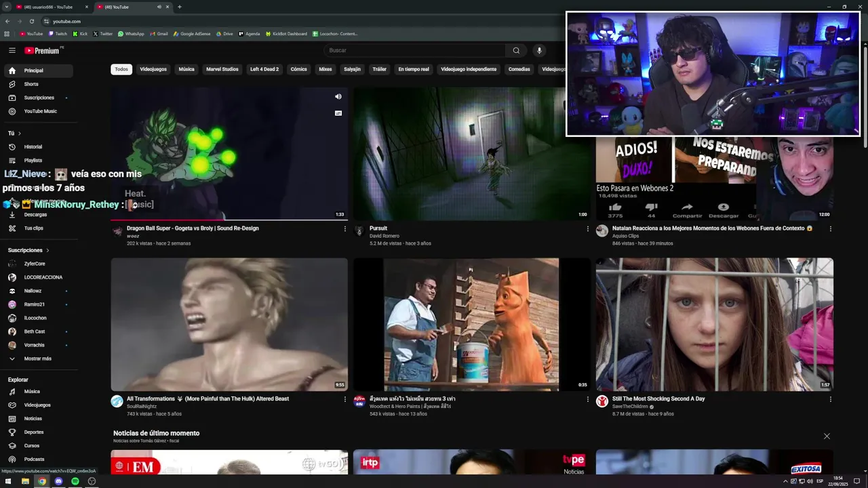Open the Ramiro21 channel subscription

pos(39,304)
